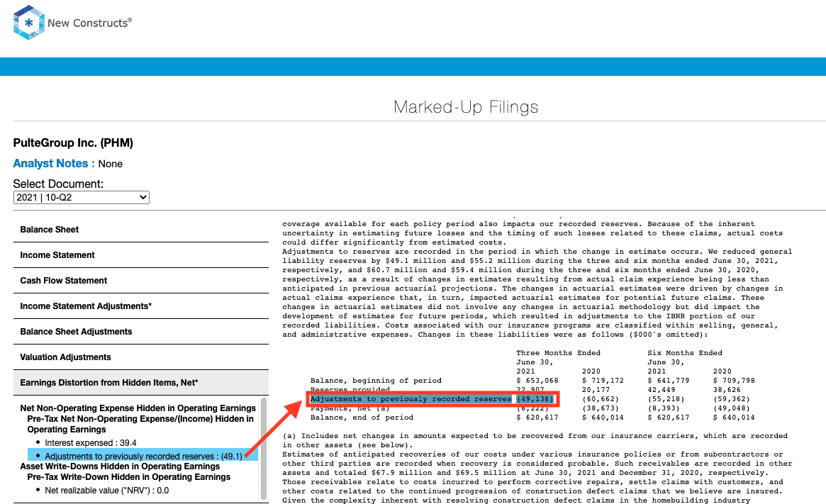
Task: Click the highlighted Adjustments to previously recorded reserves row
Action: (x=432, y=399)
